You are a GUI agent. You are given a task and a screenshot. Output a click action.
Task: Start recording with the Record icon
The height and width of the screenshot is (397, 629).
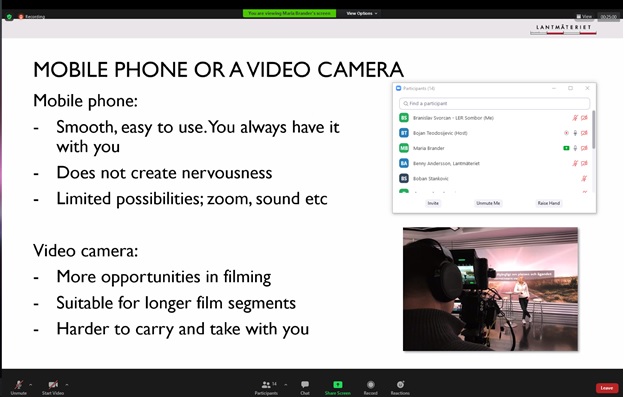[x=371, y=385]
